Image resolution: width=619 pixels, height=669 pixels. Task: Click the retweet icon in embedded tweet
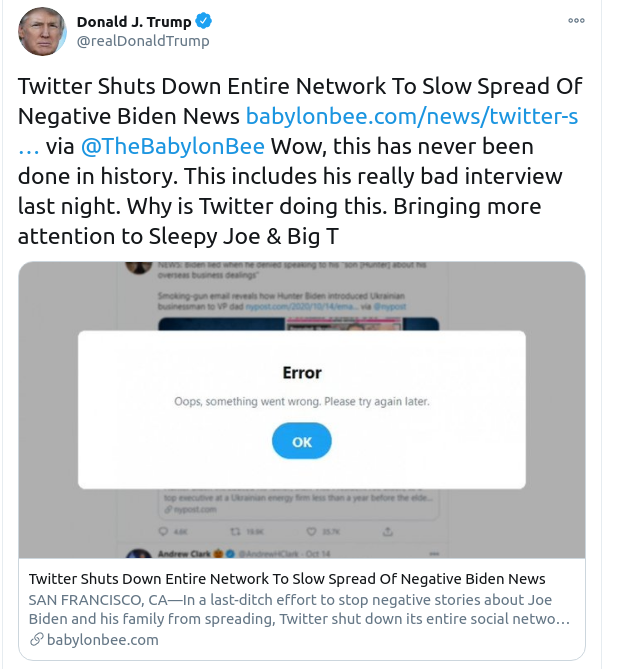[236, 530]
